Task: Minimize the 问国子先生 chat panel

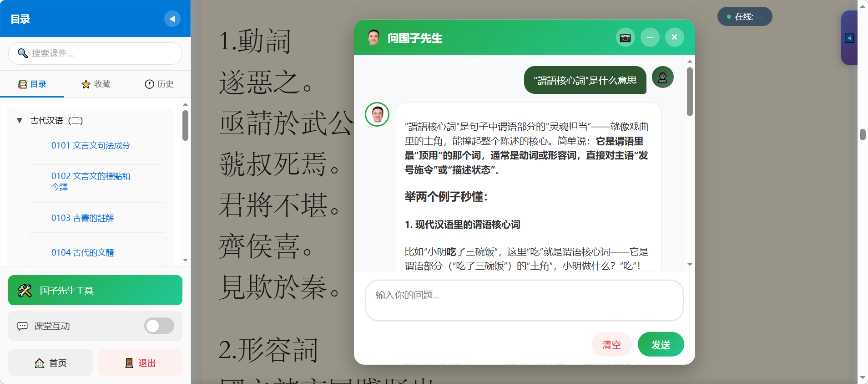Action: (650, 37)
